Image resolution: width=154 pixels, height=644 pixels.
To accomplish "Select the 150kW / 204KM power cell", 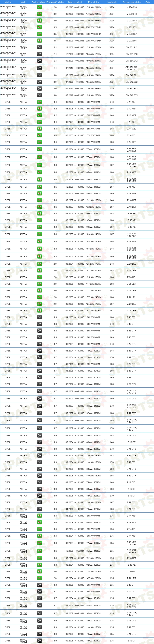I will coord(94,61).
